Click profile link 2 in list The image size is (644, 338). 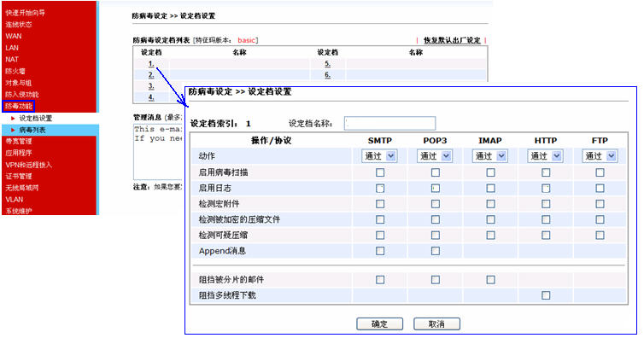click(x=151, y=74)
